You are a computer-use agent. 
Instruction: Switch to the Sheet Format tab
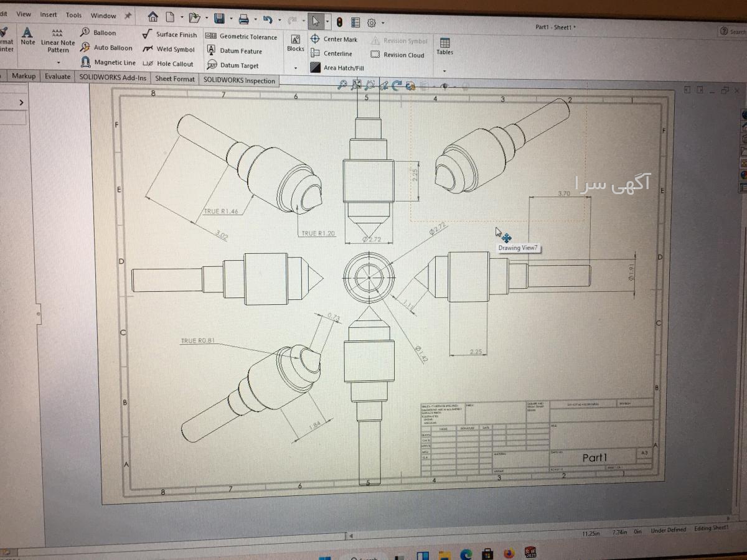[x=175, y=79]
